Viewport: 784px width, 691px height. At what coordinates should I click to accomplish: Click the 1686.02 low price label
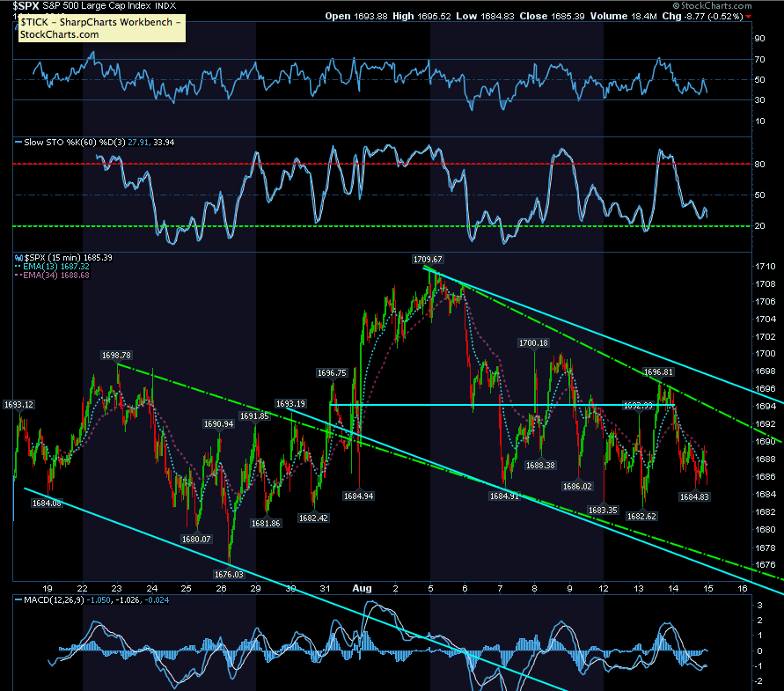click(577, 487)
